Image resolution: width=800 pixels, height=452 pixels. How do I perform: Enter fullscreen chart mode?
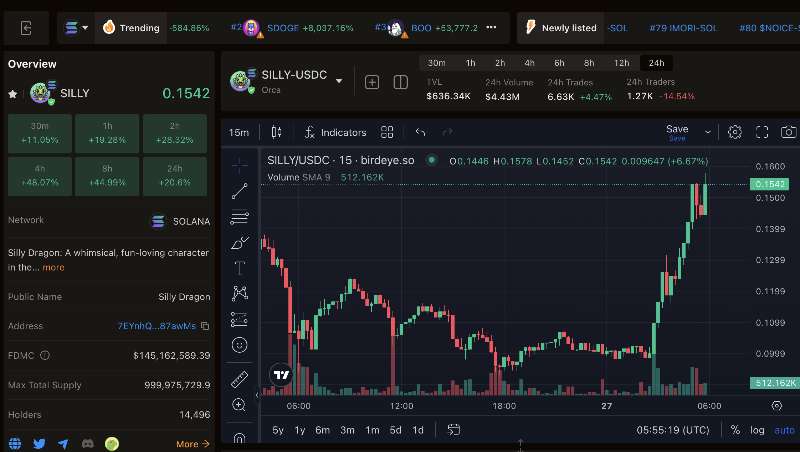tap(762, 132)
